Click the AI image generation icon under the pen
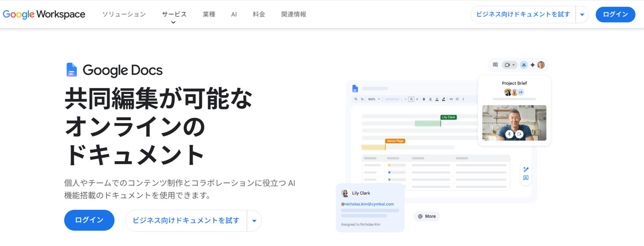This screenshot has height=246, width=644. [526, 178]
